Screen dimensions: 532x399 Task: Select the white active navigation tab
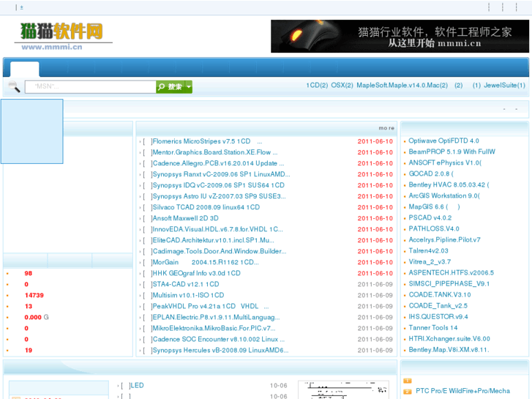click(x=24, y=69)
